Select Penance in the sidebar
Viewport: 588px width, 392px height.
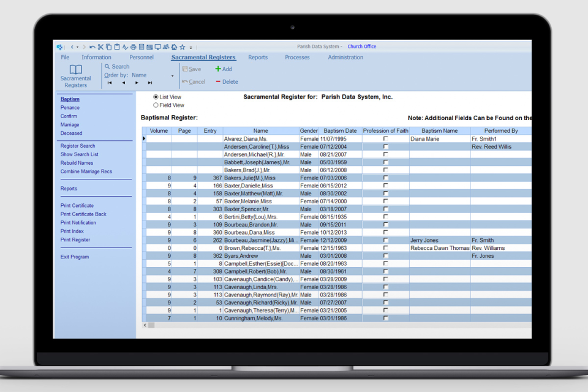pos(70,108)
